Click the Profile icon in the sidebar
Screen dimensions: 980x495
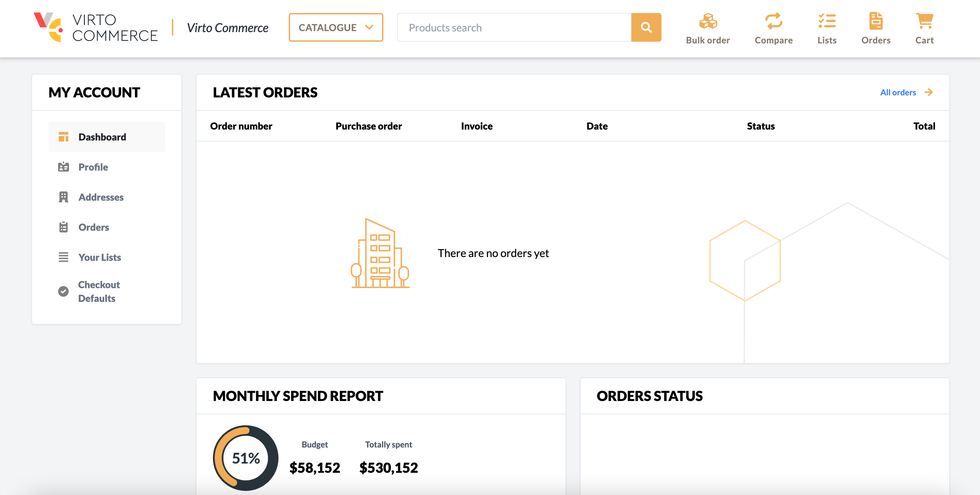(64, 167)
